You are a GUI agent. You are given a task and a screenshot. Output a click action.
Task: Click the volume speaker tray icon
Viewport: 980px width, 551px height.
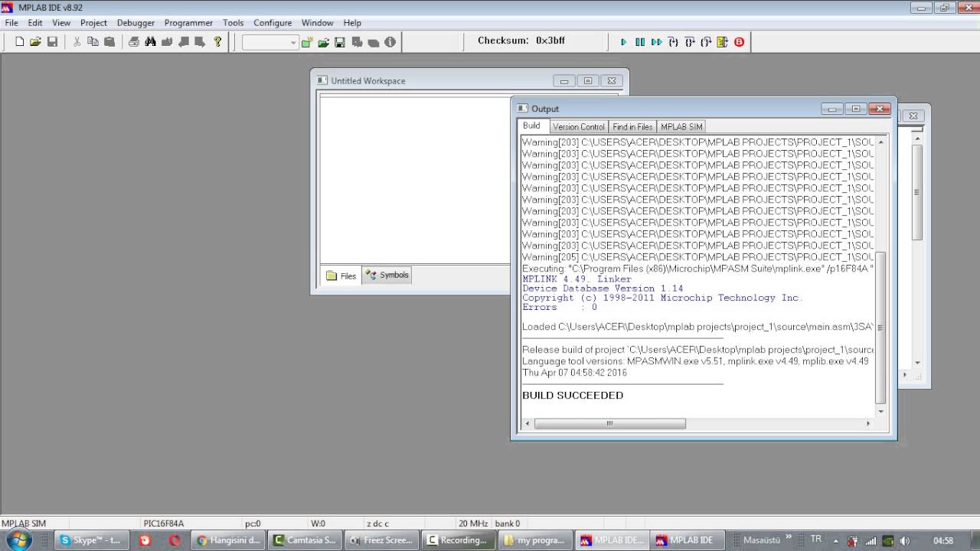(x=904, y=540)
